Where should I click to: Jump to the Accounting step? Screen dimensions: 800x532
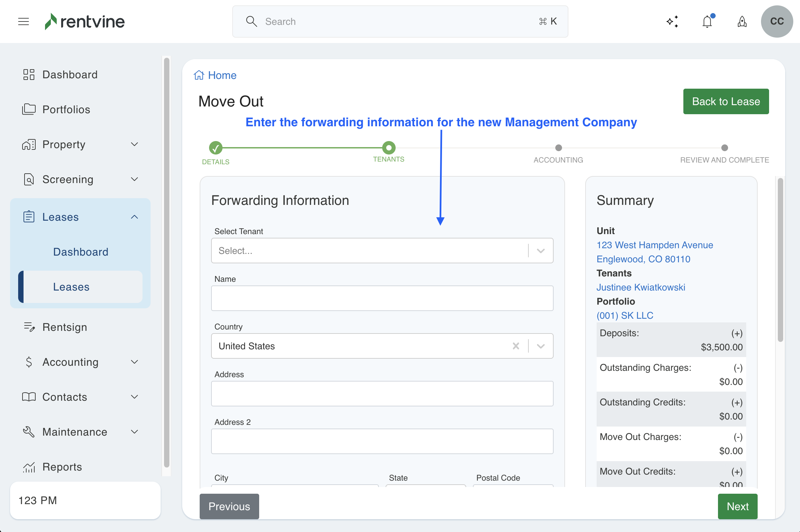(558, 148)
